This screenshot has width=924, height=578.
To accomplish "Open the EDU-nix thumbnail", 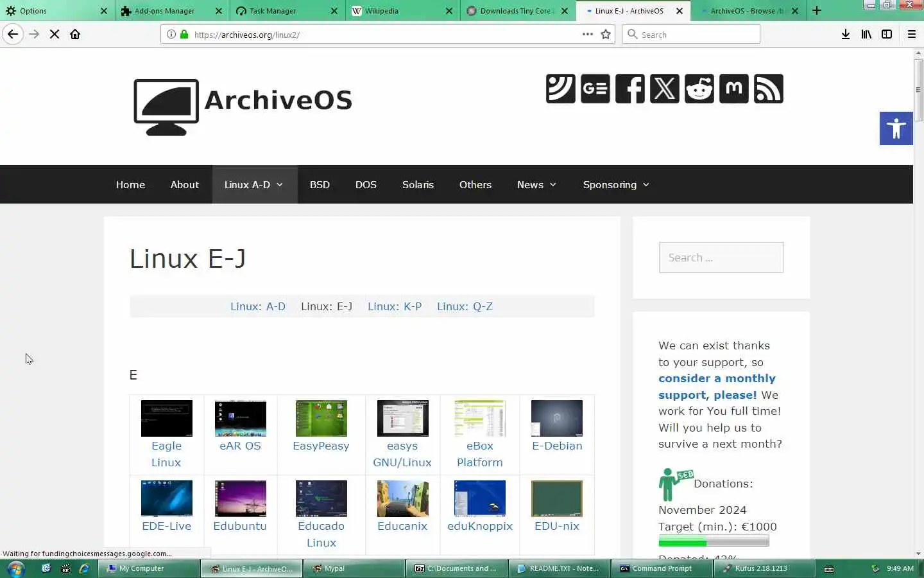I will click(557, 498).
